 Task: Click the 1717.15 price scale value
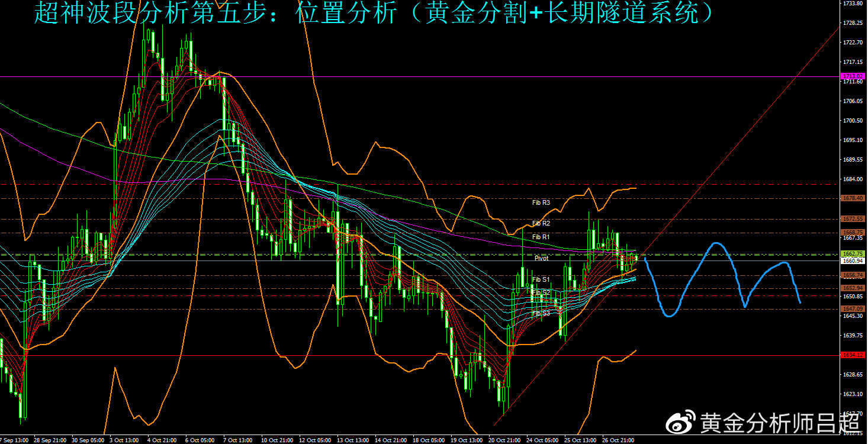pos(853,62)
